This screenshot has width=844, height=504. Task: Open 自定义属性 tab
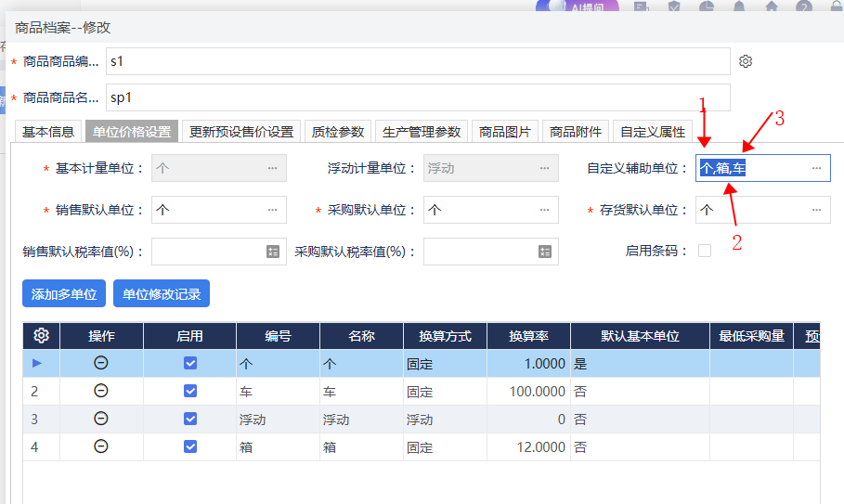[x=653, y=131]
